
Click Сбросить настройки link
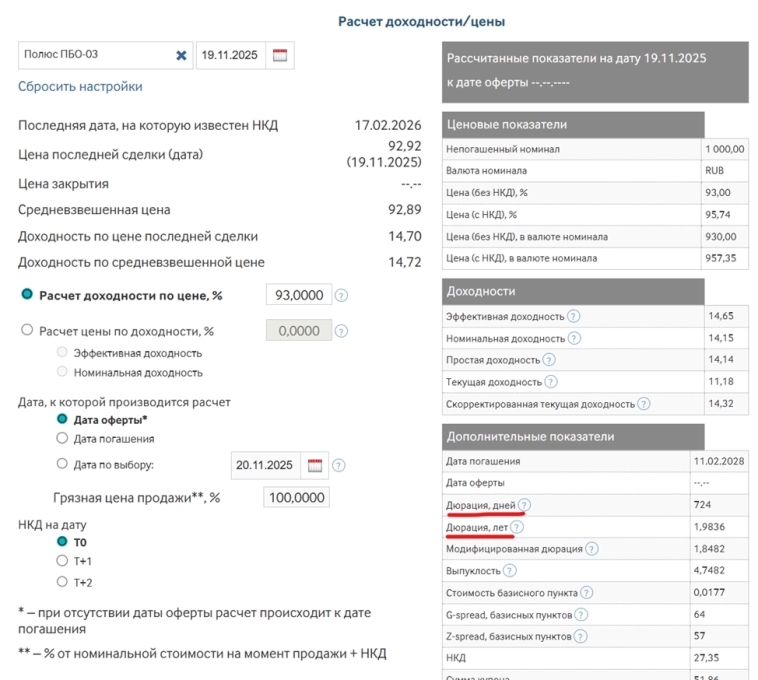[x=80, y=87]
